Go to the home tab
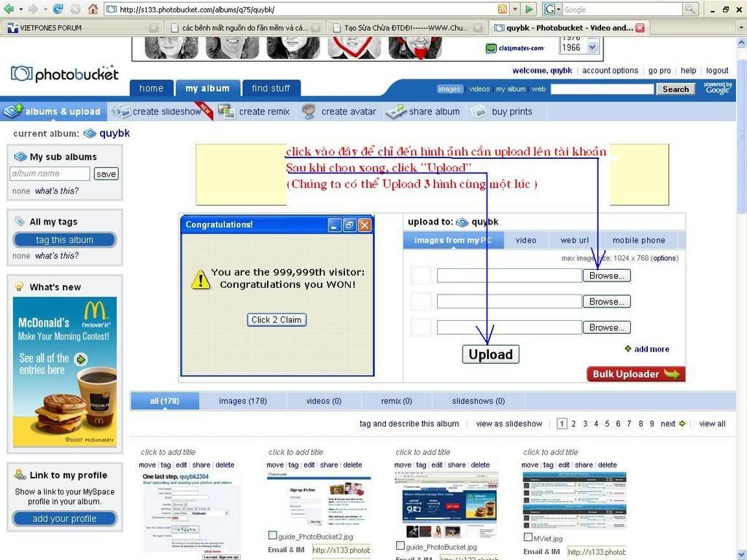747x560 pixels. 152,88
